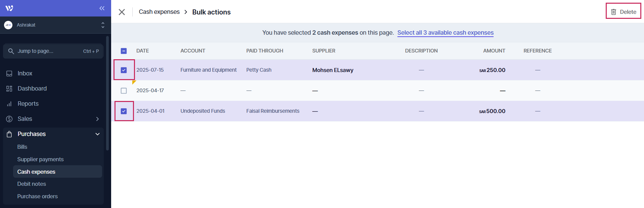Uncheck the 2025-04-01 expense row
Screen dimensions: 644x208
pyautogui.click(x=124, y=111)
